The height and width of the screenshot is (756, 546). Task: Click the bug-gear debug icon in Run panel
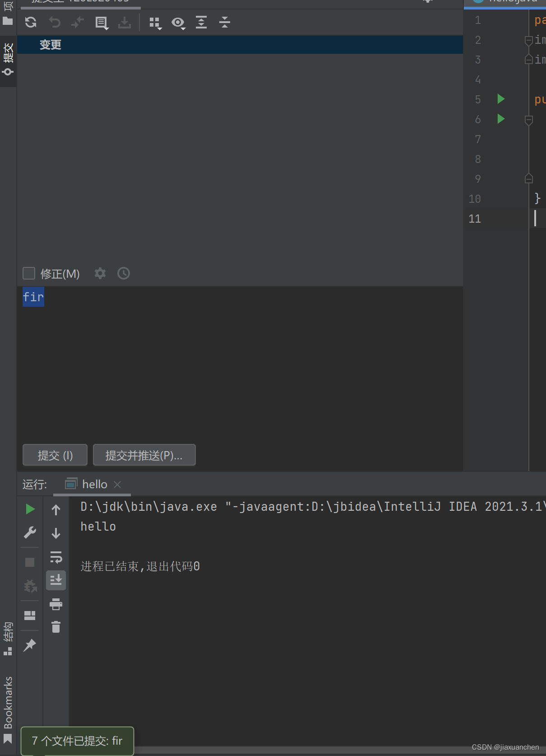(30, 586)
